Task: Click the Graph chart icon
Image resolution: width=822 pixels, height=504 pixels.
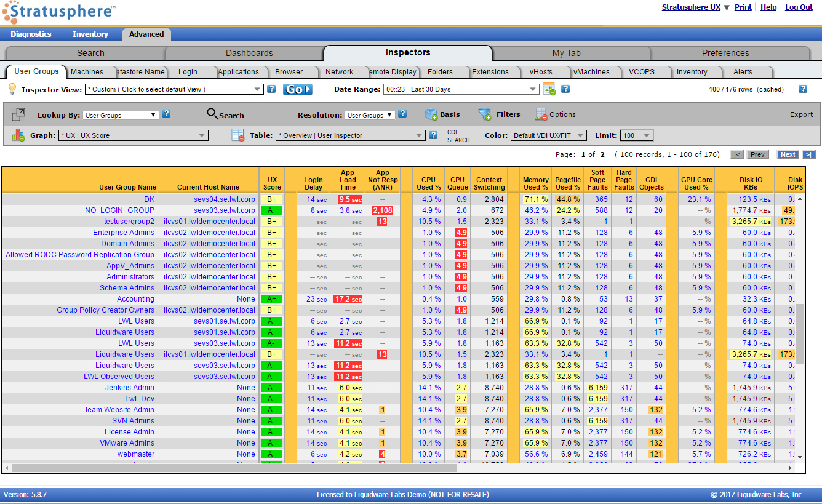Action: click(x=18, y=135)
